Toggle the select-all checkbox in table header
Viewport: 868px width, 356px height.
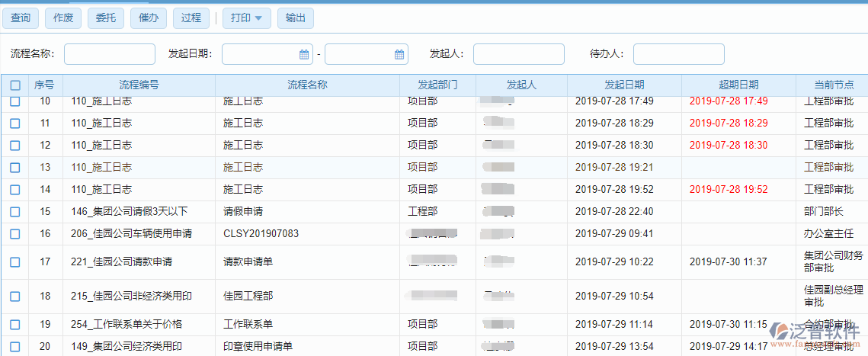(15, 85)
